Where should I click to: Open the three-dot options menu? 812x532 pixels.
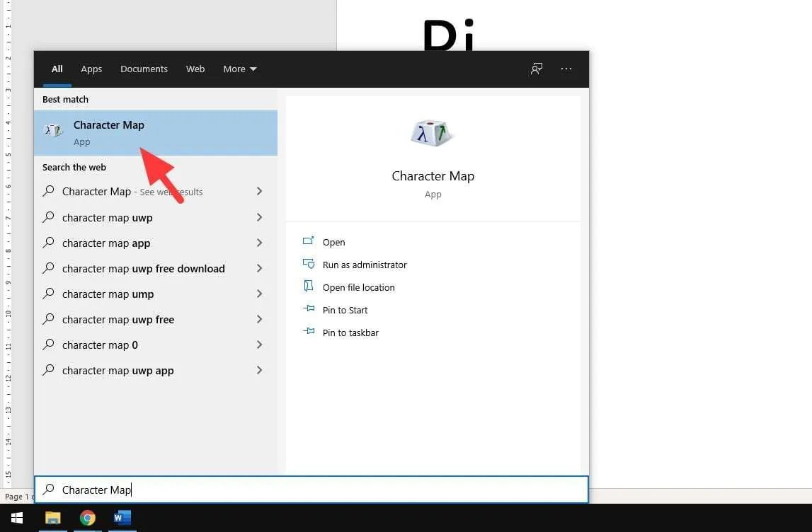(x=566, y=69)
